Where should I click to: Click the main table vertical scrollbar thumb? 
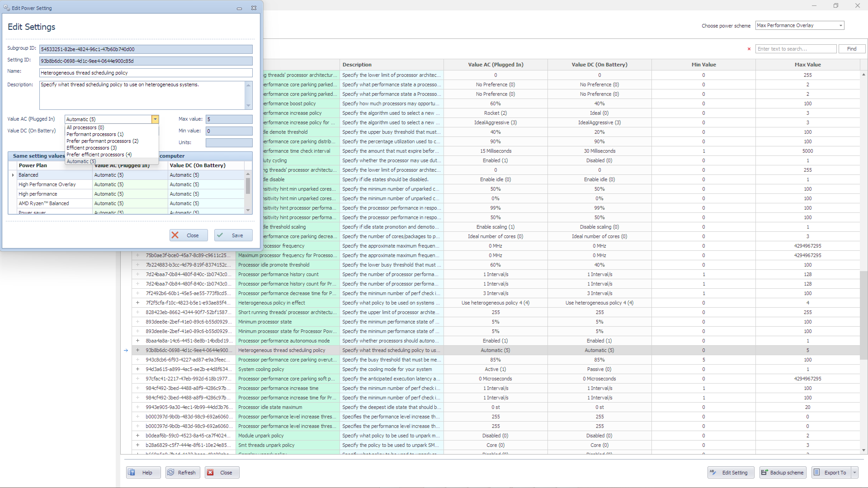[x=864, y=315]
